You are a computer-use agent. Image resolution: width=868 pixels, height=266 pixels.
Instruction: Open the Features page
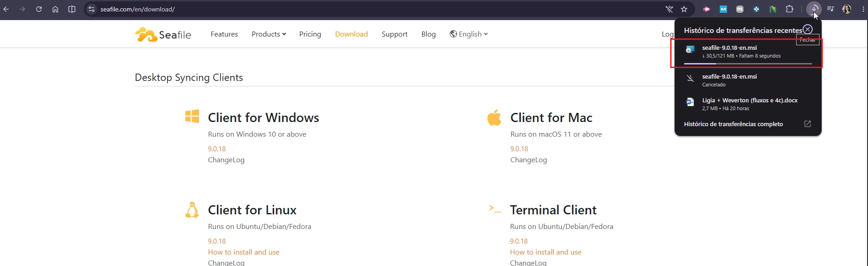pyautogui.click(x=224, y=34)
